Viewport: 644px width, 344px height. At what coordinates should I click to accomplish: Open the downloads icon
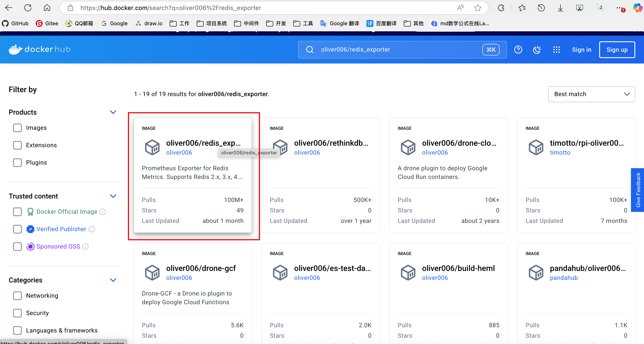coord(560,8)
